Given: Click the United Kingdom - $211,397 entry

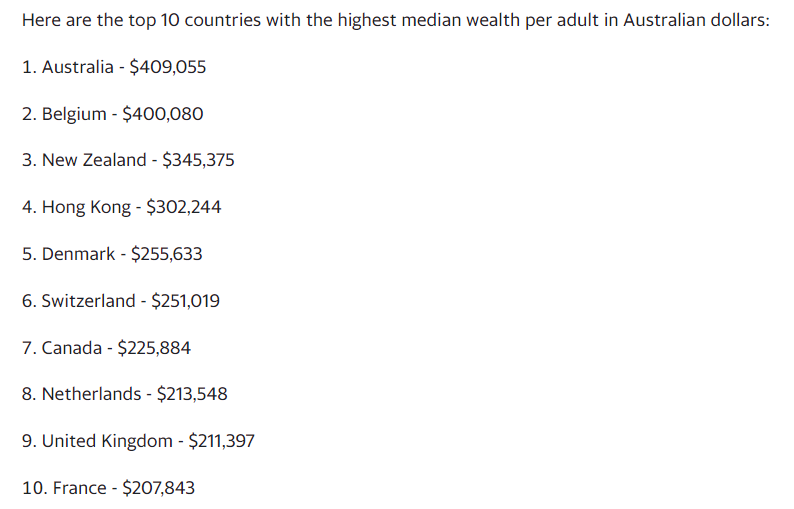Looking at the screenshot, I should (x=138, y=441).
